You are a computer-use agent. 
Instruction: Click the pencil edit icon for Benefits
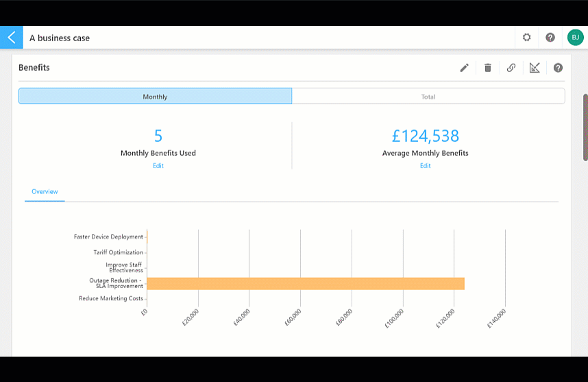(x=464, y=68)
